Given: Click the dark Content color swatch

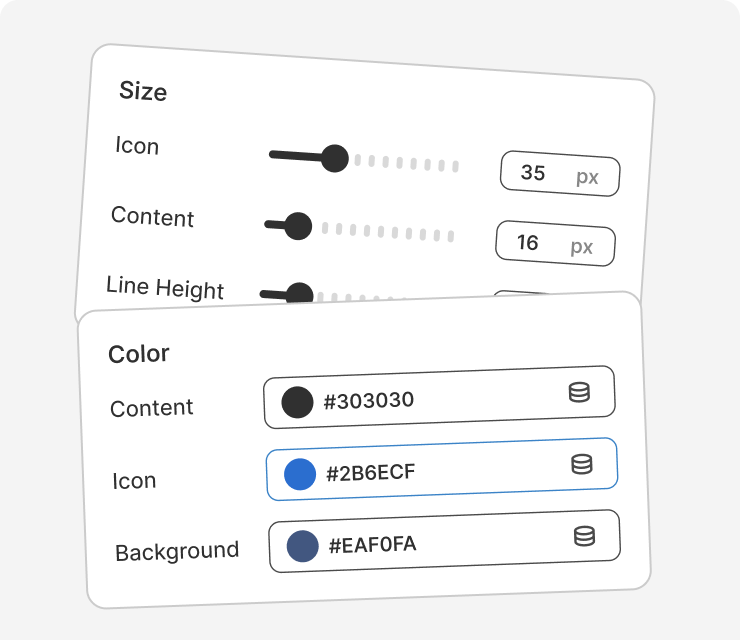Looking at the screenshot, I should (x=297, y=402).
